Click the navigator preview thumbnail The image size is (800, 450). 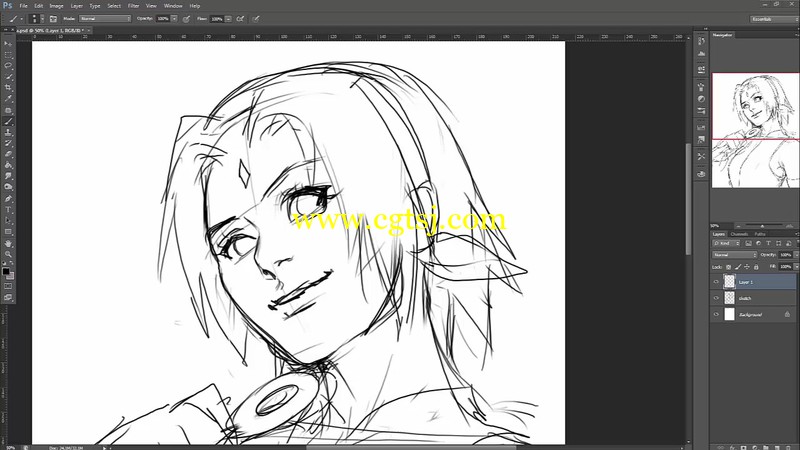(756, 131)
